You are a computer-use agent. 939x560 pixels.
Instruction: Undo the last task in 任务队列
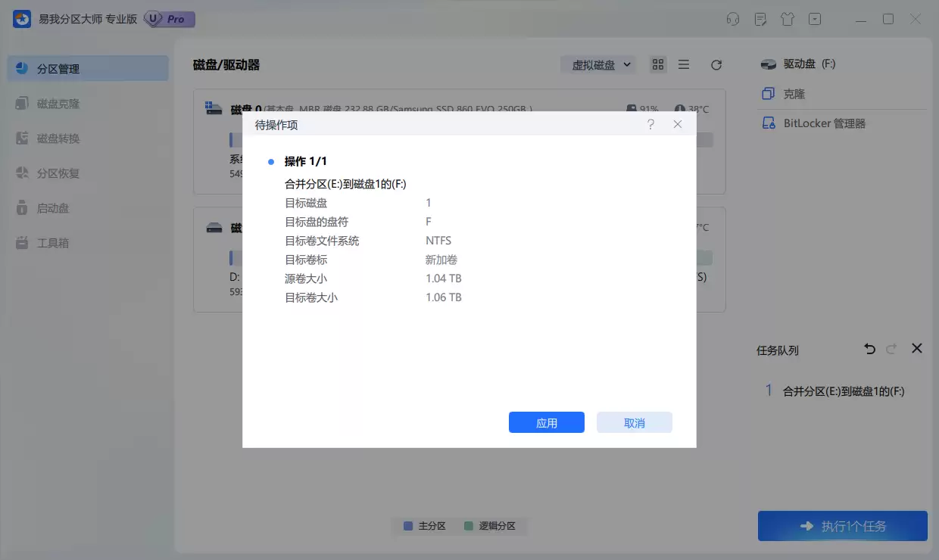point(869,349)
